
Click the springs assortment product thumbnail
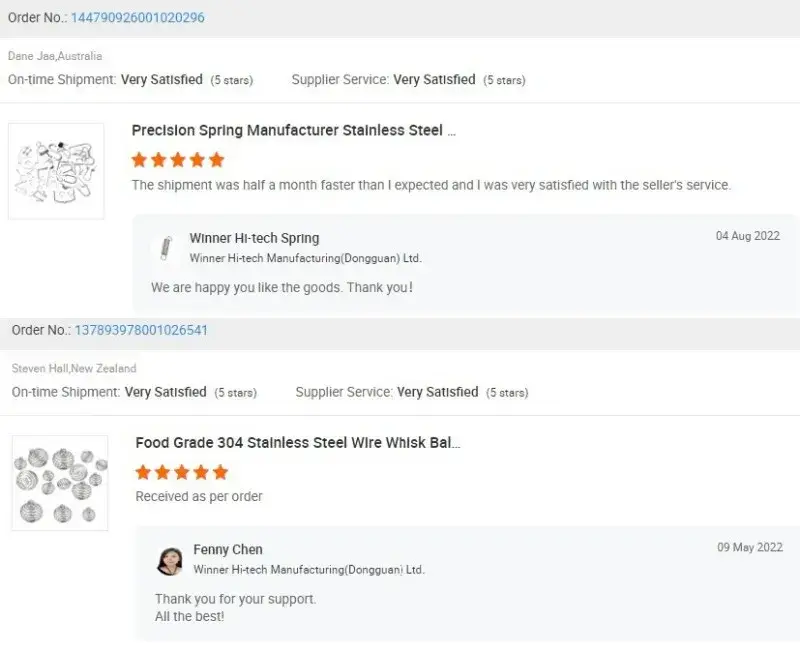pyautogui.click(x=56, y=171)
